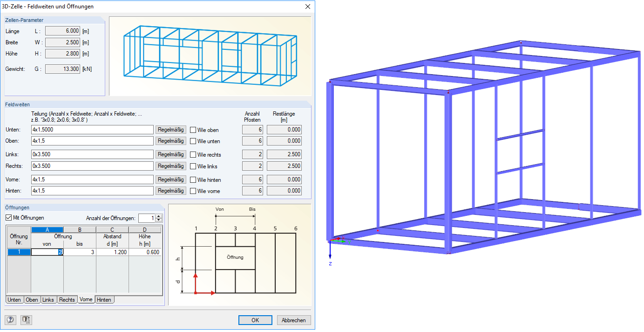644x332 pixels.
Task: Uncheck 'Mit Öffnungen' checkbox
Action: (9, 217)
